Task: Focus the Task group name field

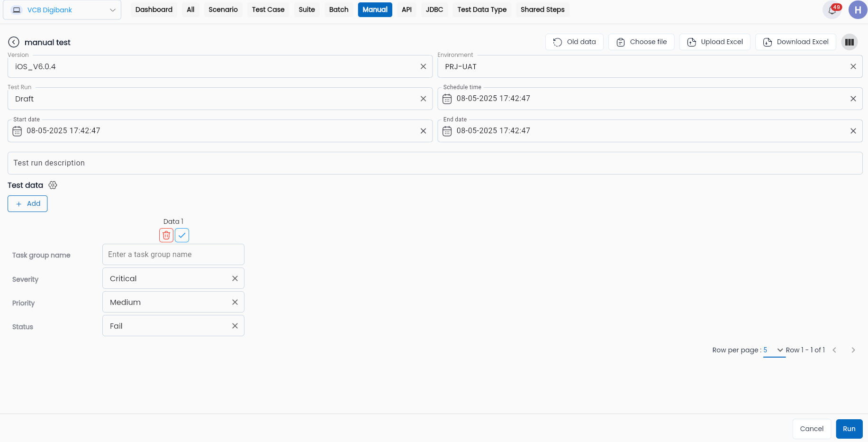Action: pyautogui.click(x=173, y=255)
